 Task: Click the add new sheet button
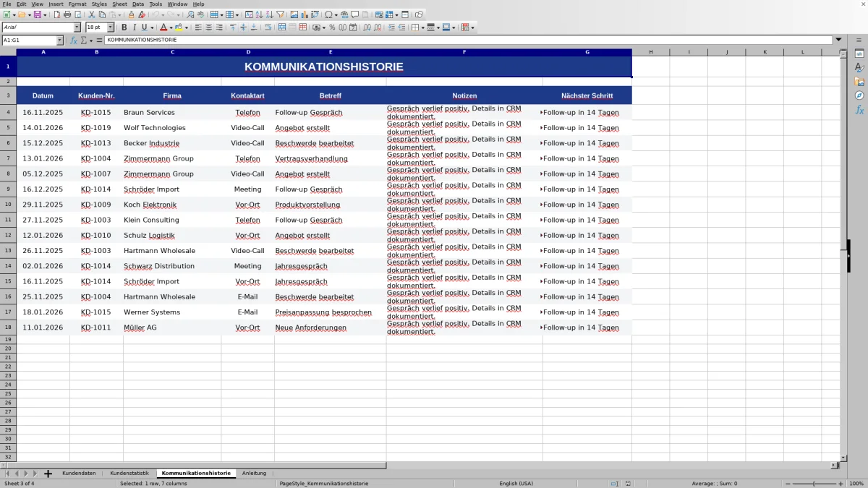(x=48, y=473)
